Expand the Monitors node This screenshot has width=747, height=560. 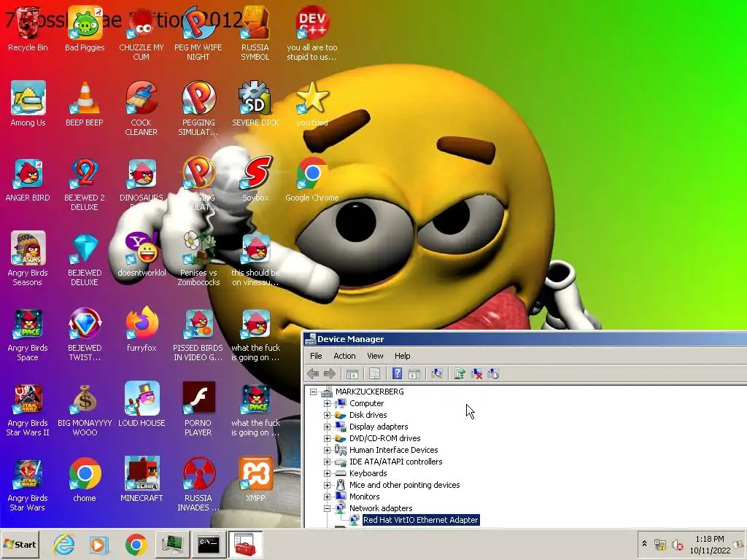tap(328, 497)
